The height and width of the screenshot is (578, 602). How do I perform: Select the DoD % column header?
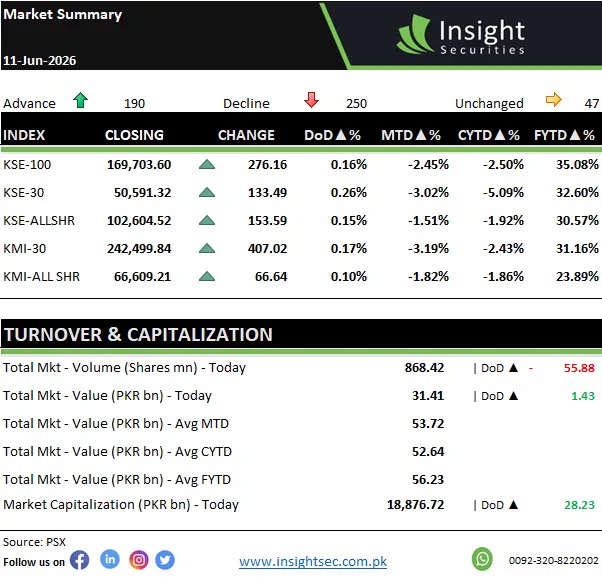(332, 135)
